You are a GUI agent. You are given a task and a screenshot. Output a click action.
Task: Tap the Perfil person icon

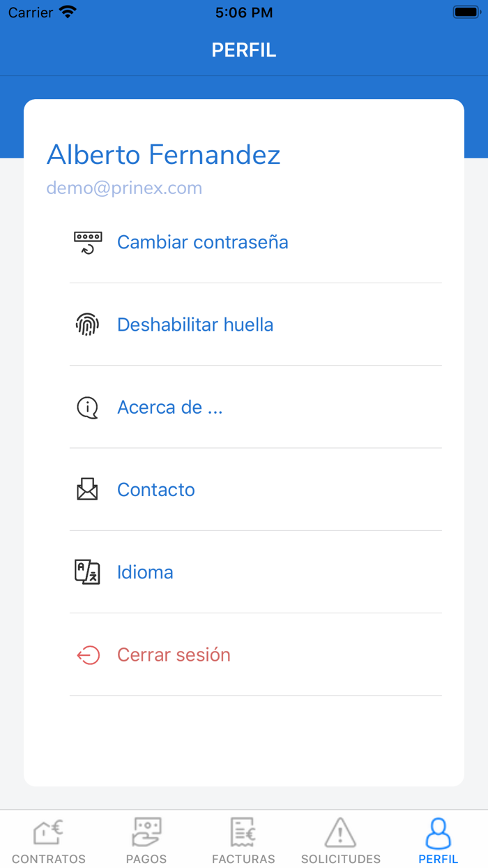pyautogui.click(x=438, y=833)
